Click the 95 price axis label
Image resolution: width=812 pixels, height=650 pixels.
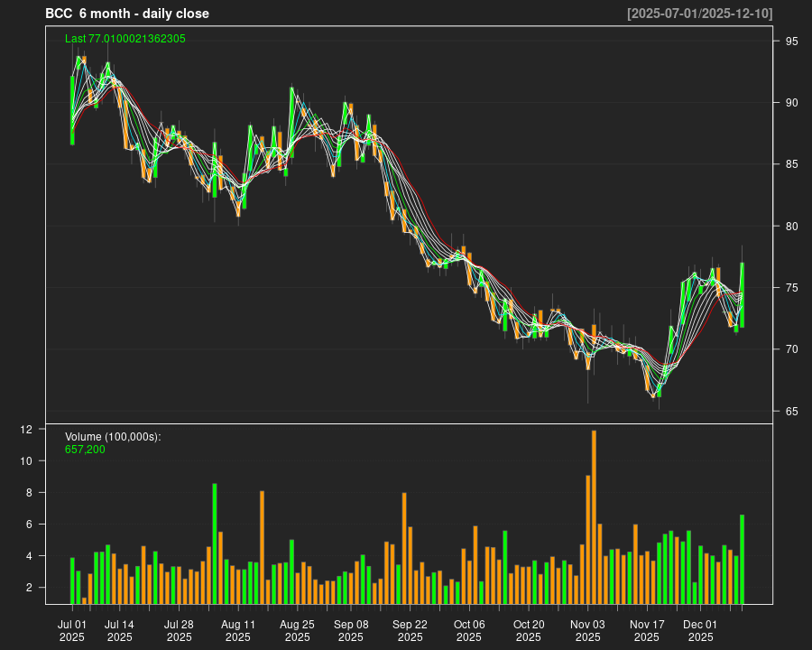791,42
